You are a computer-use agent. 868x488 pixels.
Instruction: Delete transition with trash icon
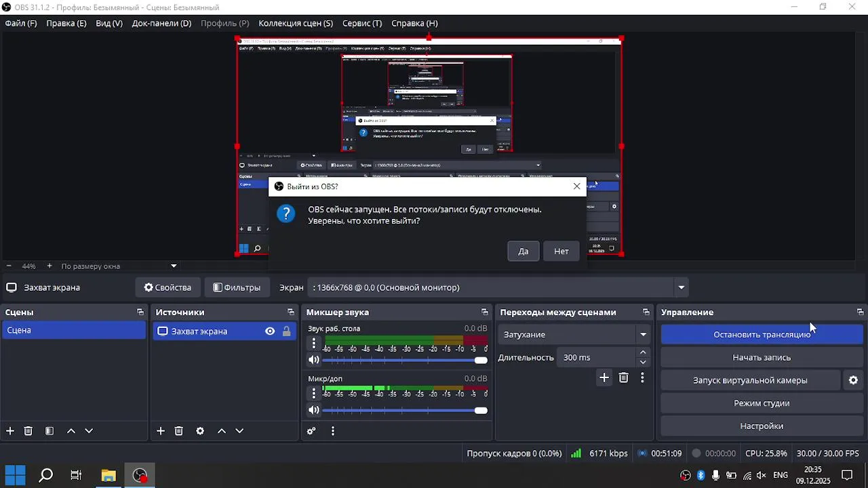tap(624, 378)
